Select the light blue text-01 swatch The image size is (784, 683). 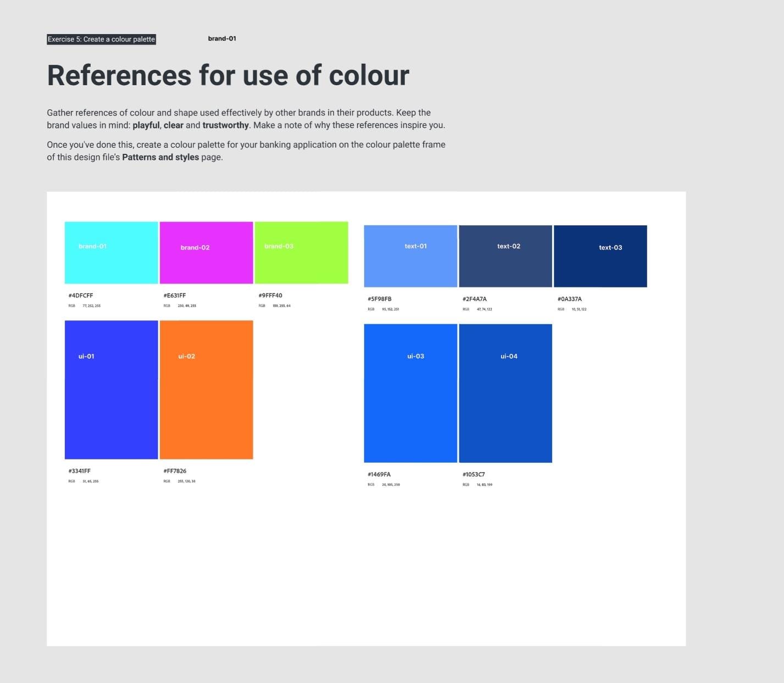(x=410, y=256)
